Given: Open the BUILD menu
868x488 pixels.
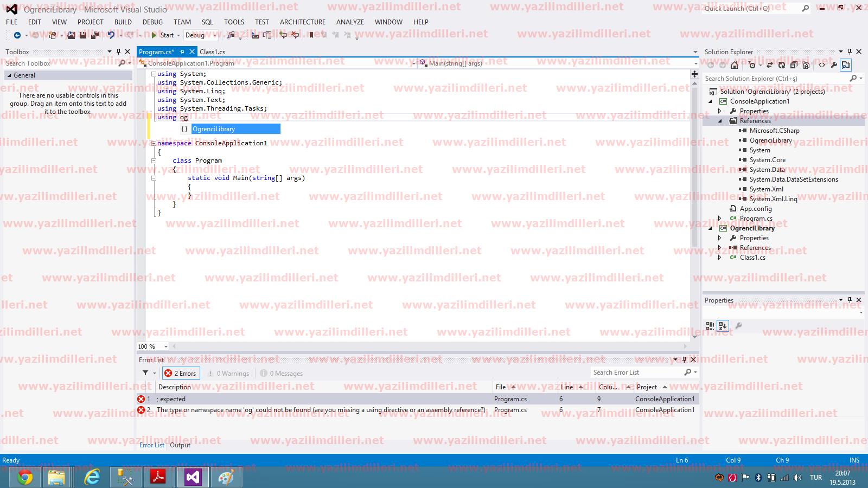Looking at the screenshot, I should tap(123, 22).
